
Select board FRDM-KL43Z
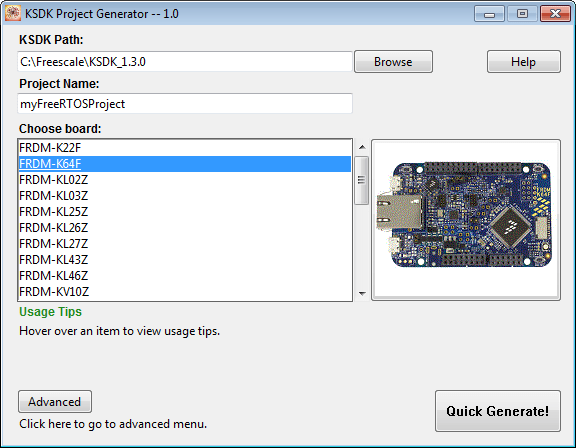(x=185, y=260)
